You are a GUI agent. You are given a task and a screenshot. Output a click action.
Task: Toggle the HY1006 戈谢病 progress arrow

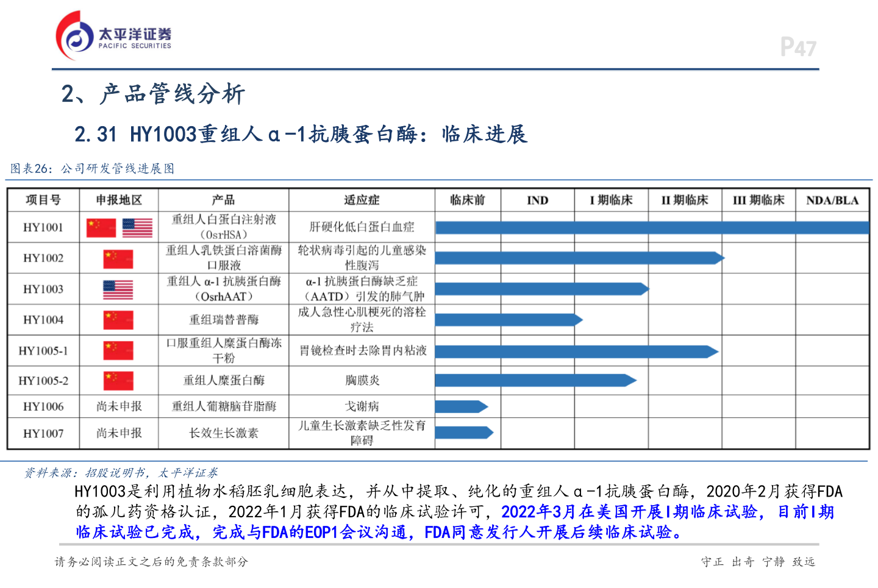click(460, 405)
